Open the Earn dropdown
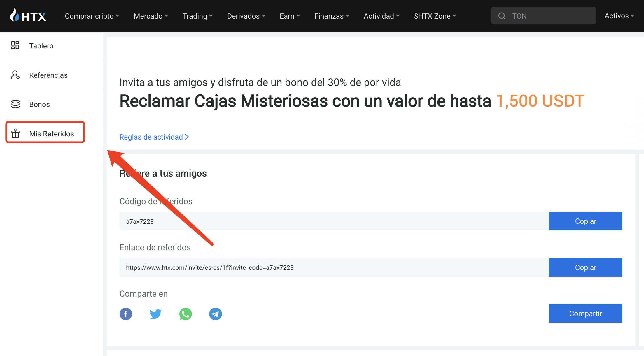Screen dimensions: 644x356 point(290,16)
